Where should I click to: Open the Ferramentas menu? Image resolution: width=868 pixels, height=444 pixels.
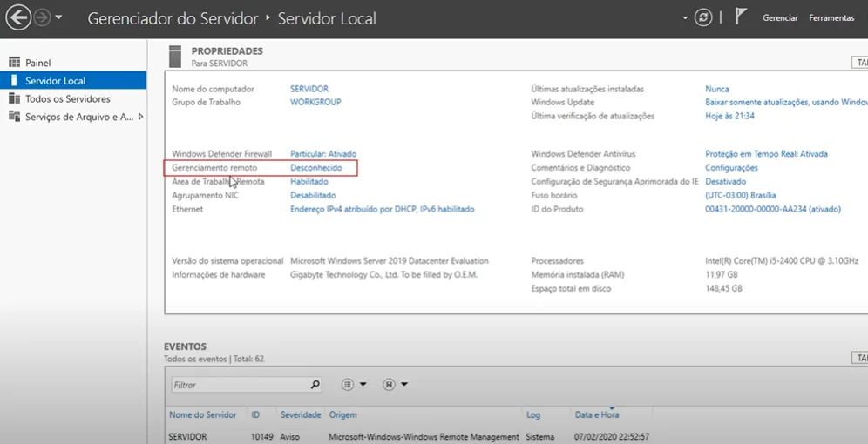coord(831,17)
